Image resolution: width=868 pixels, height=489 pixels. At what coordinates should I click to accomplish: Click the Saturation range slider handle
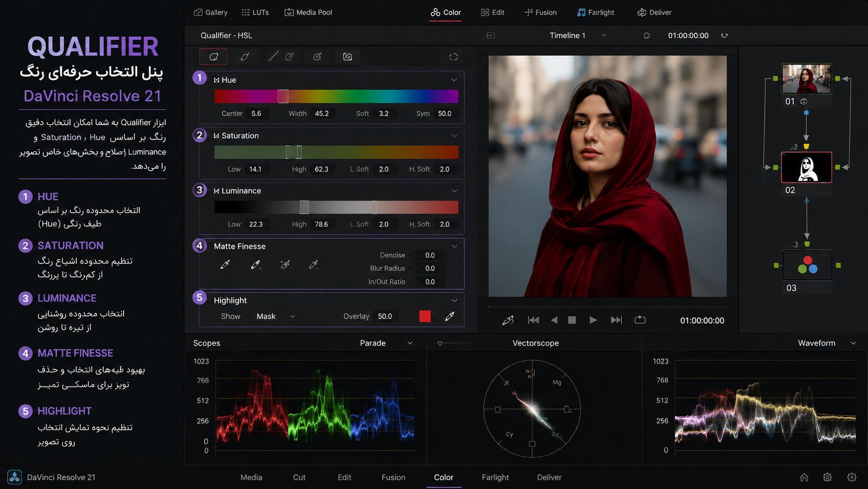click(294, 152)
